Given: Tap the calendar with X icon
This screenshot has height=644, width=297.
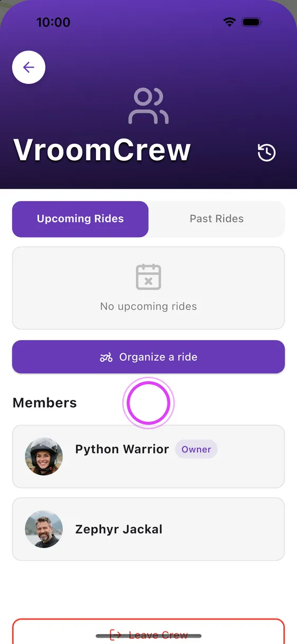Looking at the screenshot, I should (148, 276).
